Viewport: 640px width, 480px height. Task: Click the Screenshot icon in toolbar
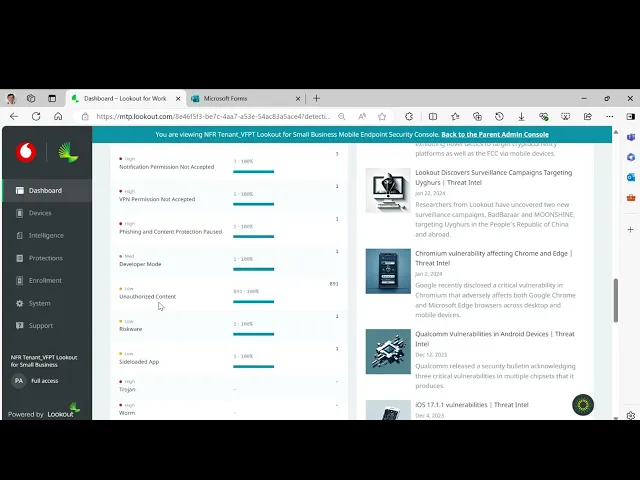565,117
